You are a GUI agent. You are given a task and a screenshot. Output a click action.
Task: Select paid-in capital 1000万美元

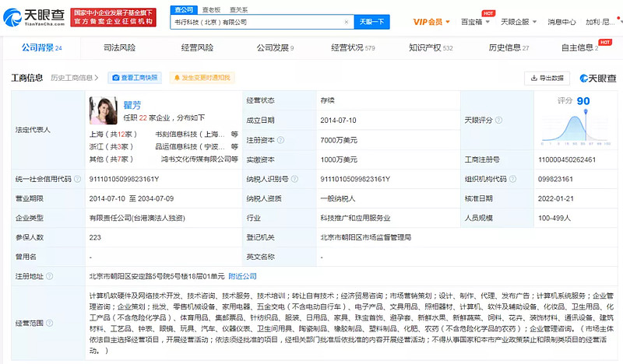[x=339, y=159]
